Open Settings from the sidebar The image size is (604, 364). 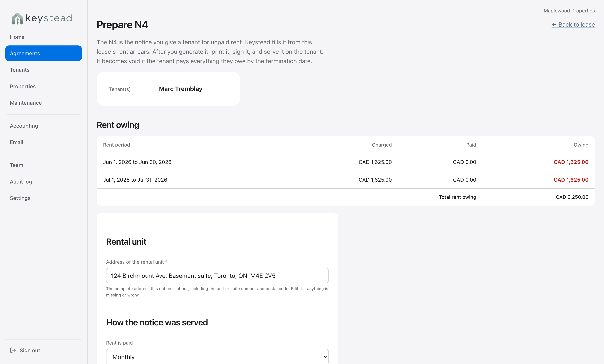(43, 198)
